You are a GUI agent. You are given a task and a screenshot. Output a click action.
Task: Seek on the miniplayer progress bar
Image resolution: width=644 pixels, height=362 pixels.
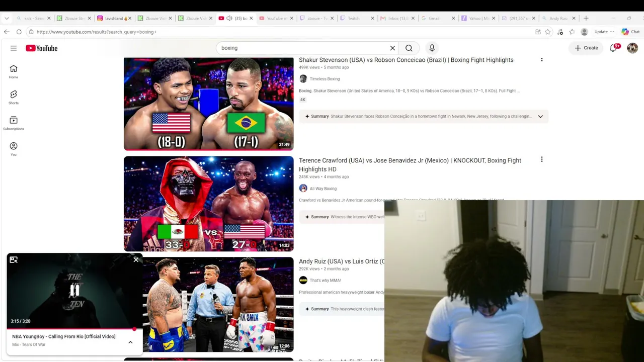coord(74,329)
